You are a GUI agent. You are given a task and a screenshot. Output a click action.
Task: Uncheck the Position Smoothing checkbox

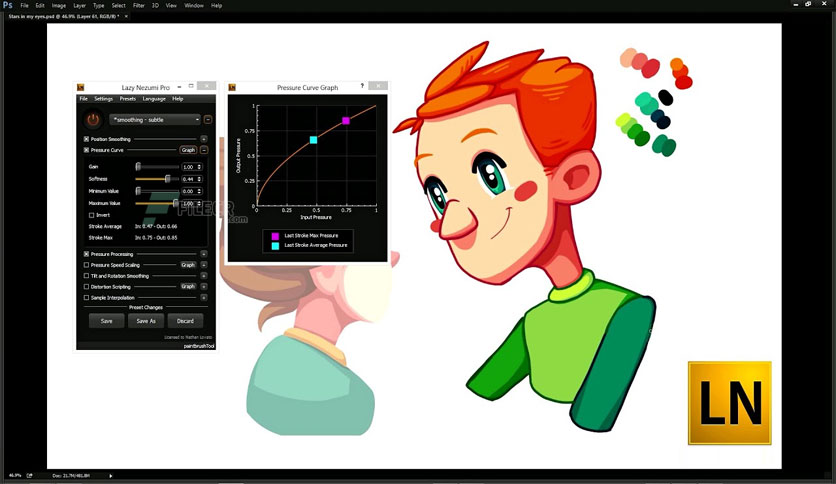click(x=86, y=139)
